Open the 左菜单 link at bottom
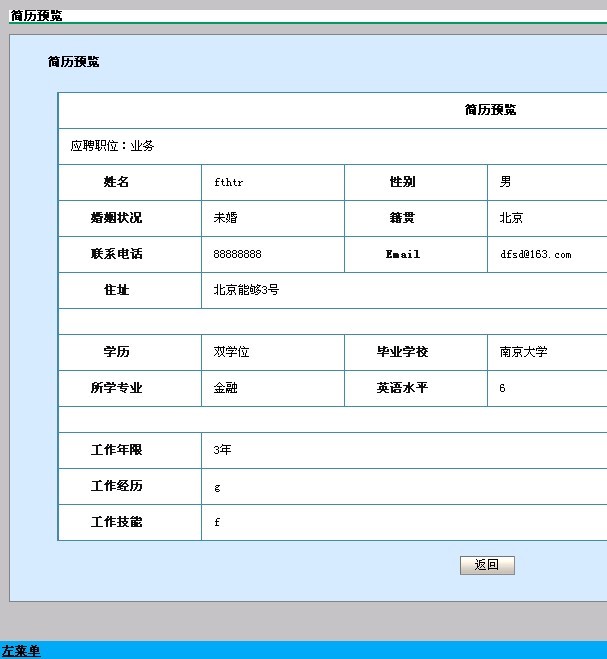 click(x=21, y=651)
